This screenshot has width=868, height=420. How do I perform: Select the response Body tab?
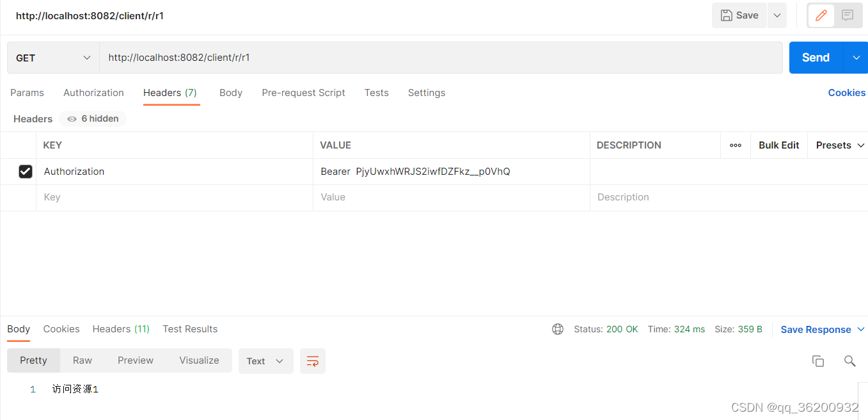pos(19,329)
